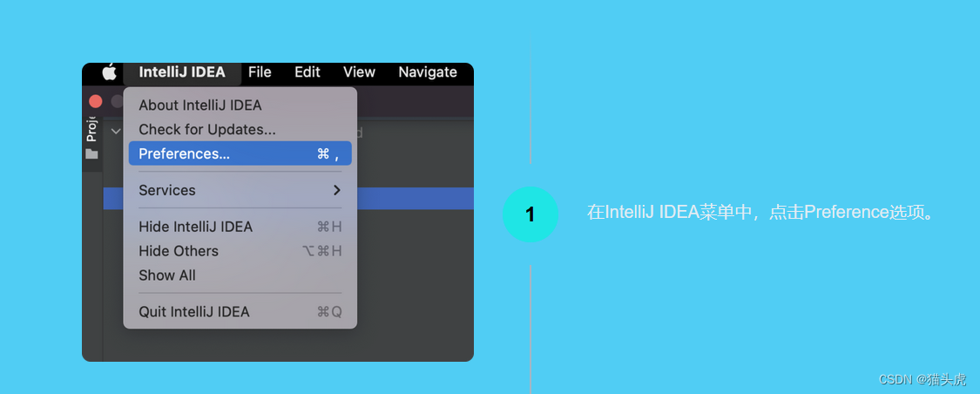
Task: Open the Navigate menu
Action: 428,72
